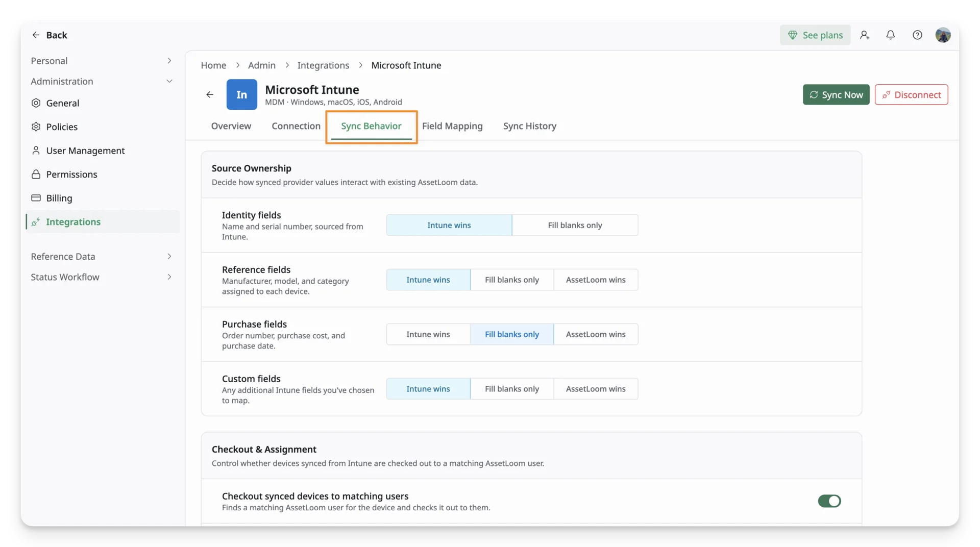
Task: Toggle Checkout synced devices to matching users
Action: click(x=829, y=501)
